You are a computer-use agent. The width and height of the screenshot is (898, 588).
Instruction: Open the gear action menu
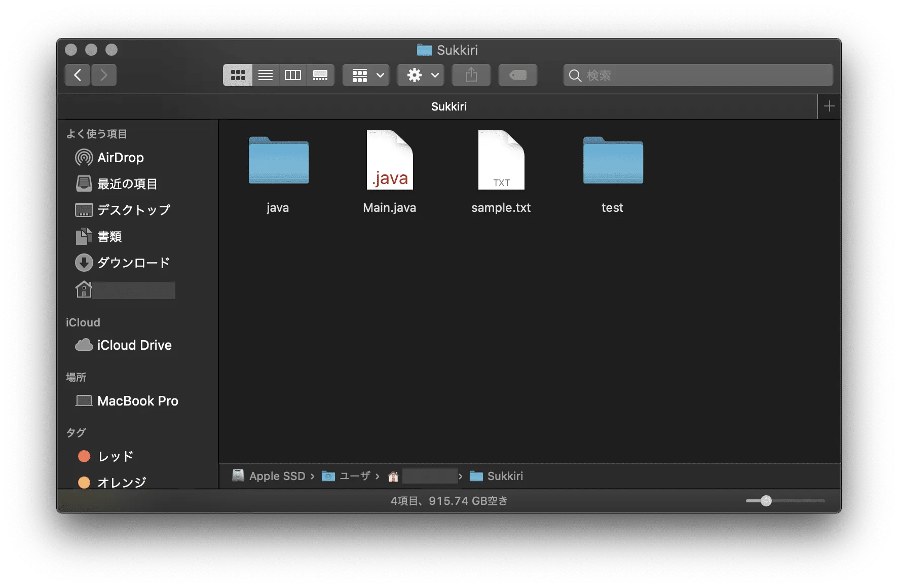point(421,75)
